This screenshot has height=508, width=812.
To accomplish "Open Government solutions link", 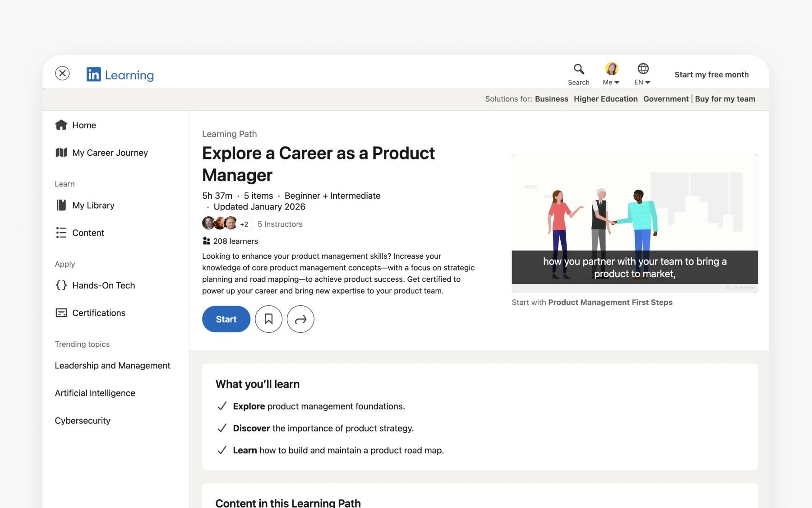I will [x=666, y=99].
